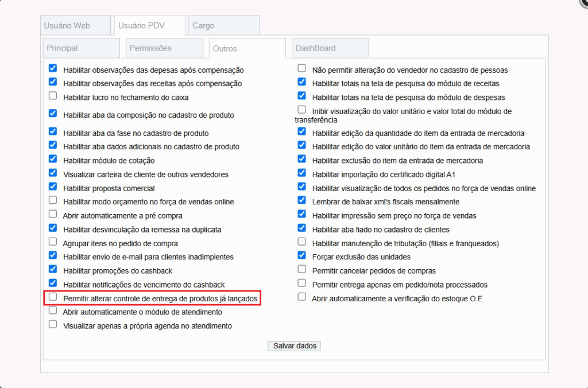The height and width of the screenshot is (388, 588).
Task: Uncheck Habilitar totais na pesquisa de receitas
Action: 302,82
